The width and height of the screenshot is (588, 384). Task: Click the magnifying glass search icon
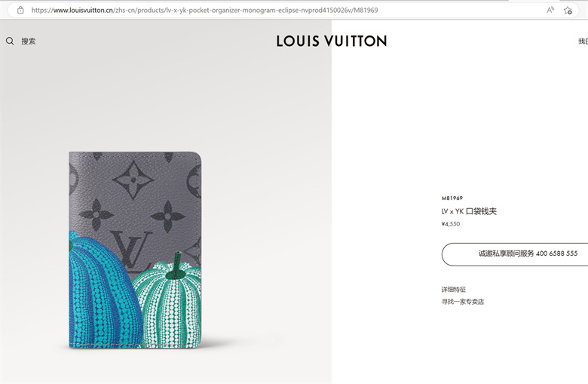click(10, 41)
